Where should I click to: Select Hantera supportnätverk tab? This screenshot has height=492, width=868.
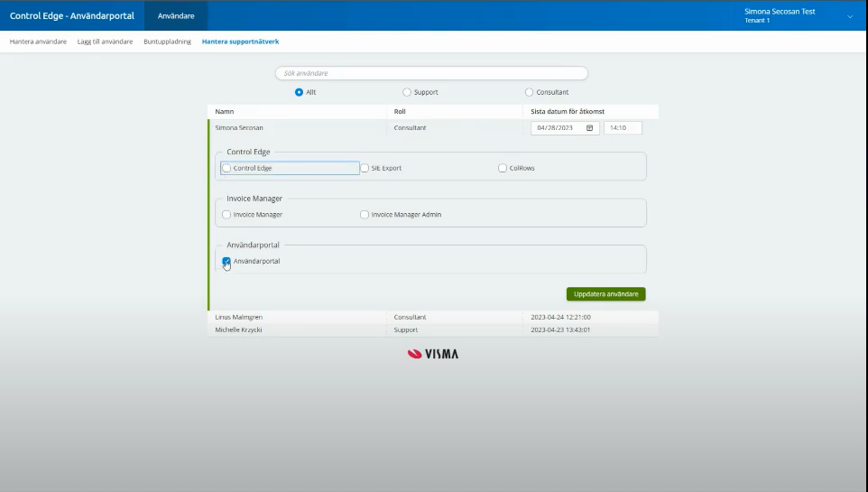tap(240, 42)
